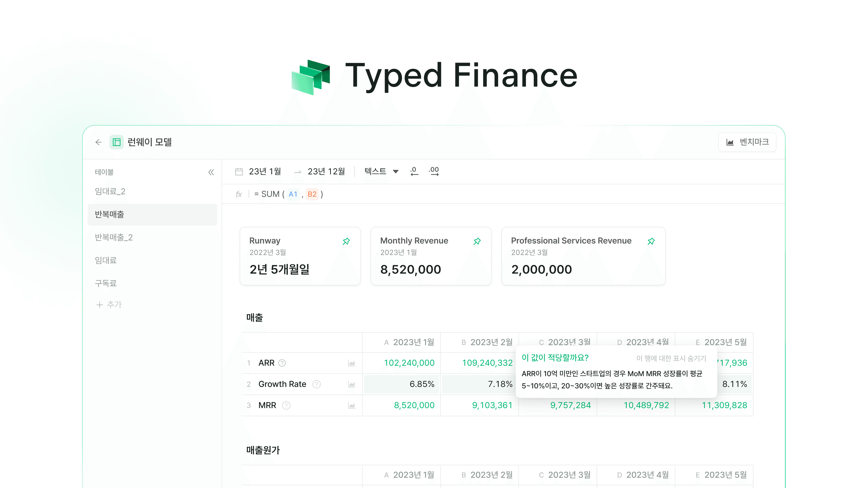Screen dimensions: 868x488
Task: Click the 매출원가 section heading
Action: pos(263,450)
